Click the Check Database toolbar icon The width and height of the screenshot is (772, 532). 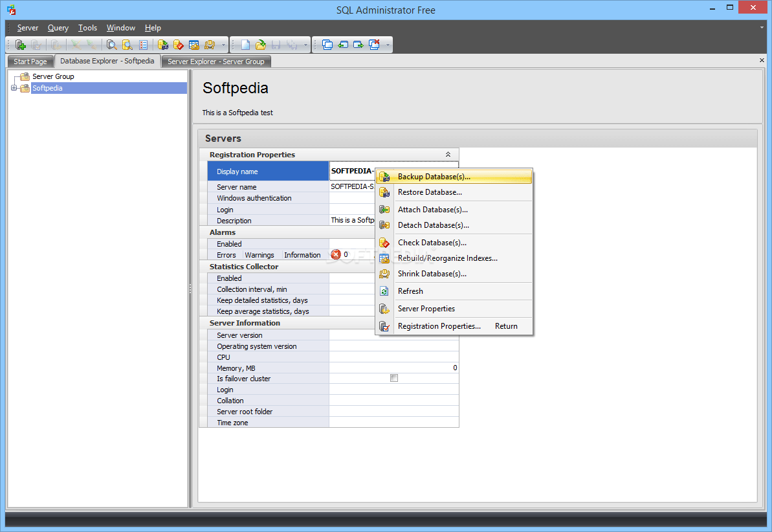(x=179, y=45)
